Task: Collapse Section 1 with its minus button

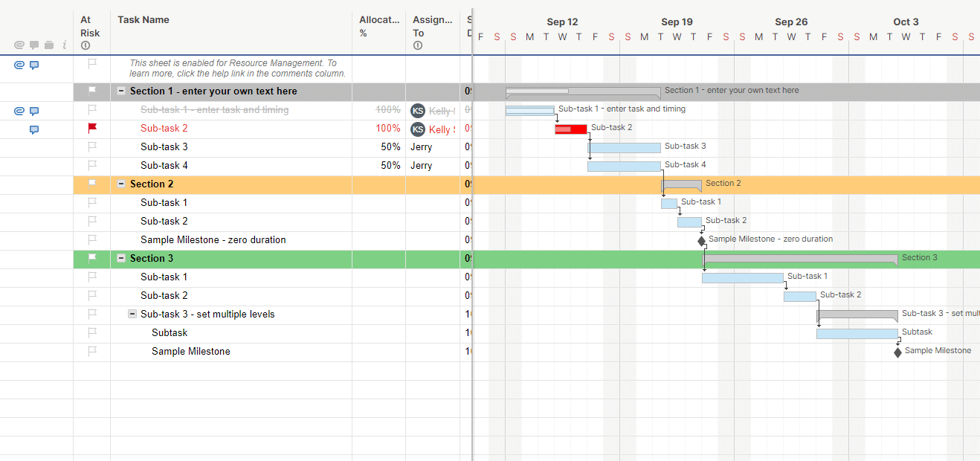Action: [121, 91]
